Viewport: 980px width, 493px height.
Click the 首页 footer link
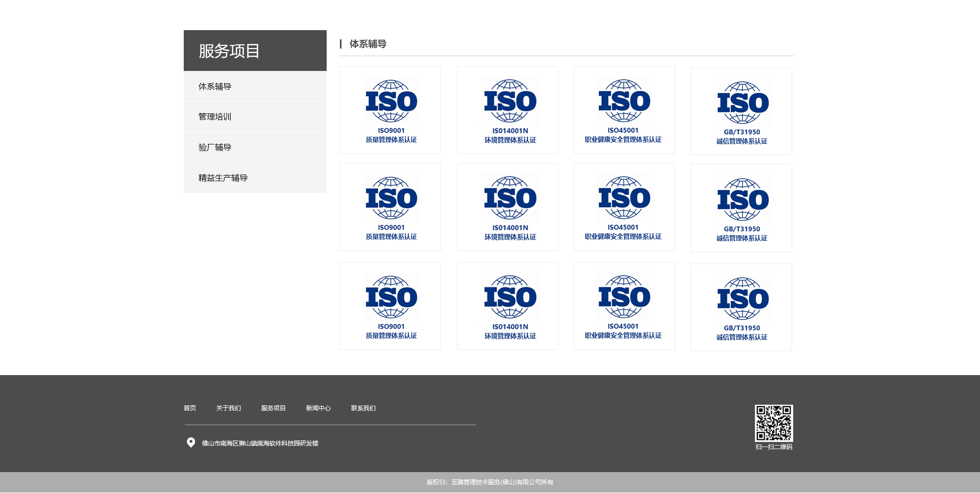point(190,408)
